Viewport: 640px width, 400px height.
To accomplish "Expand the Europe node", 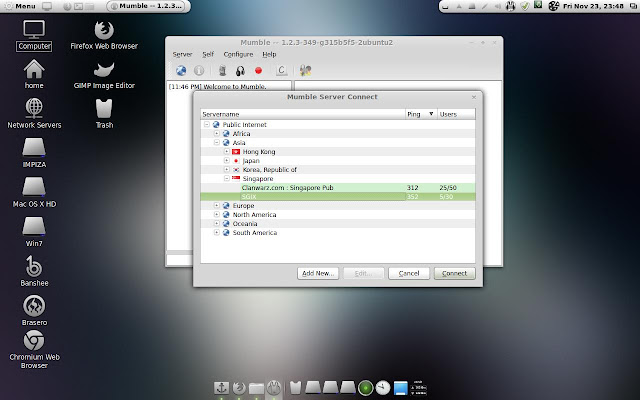I will point(217,205).
